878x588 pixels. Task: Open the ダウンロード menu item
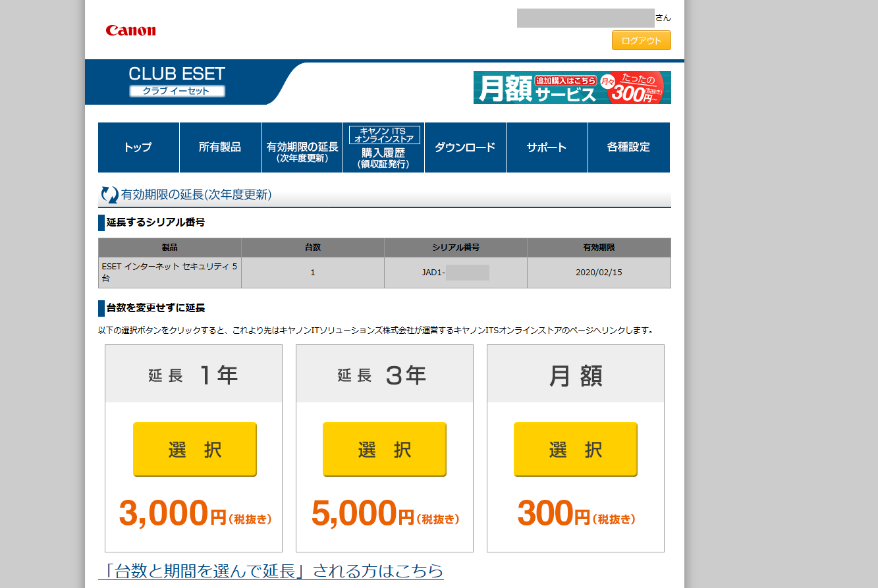point(465,147)
